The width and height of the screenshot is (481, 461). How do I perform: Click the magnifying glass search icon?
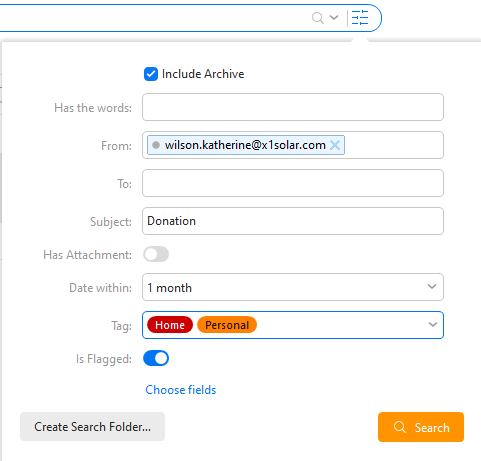318,18
